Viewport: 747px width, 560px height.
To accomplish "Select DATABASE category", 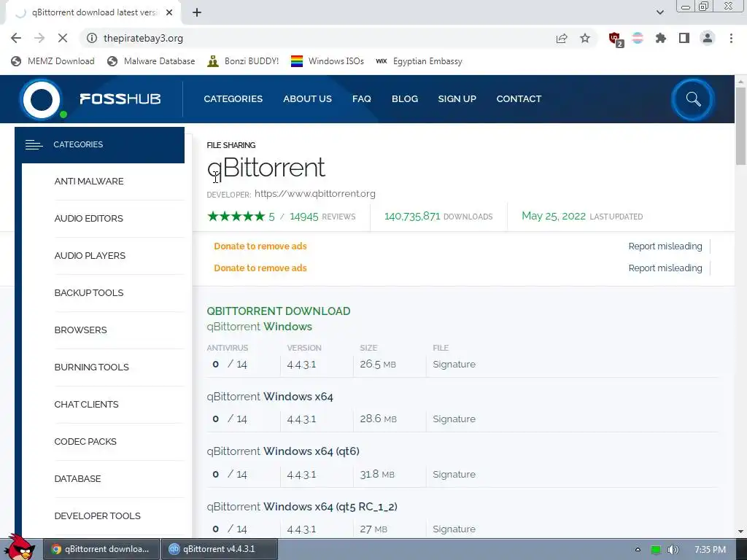I will (x=77, y=478).
